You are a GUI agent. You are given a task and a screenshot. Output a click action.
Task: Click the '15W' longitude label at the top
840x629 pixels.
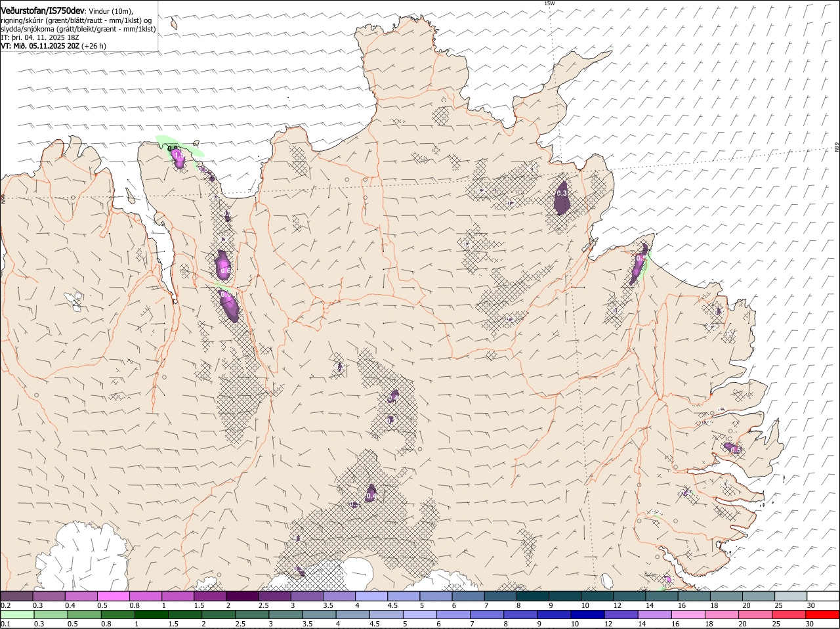[549, 3]
